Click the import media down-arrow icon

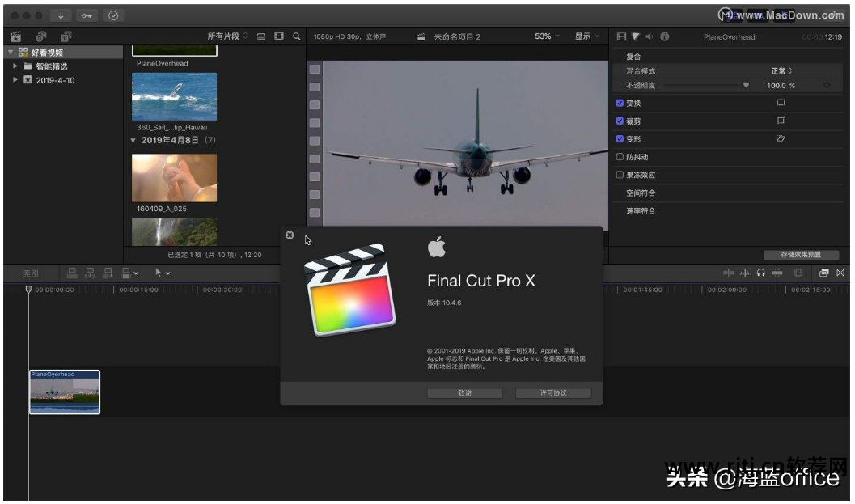tap(61, 15)
